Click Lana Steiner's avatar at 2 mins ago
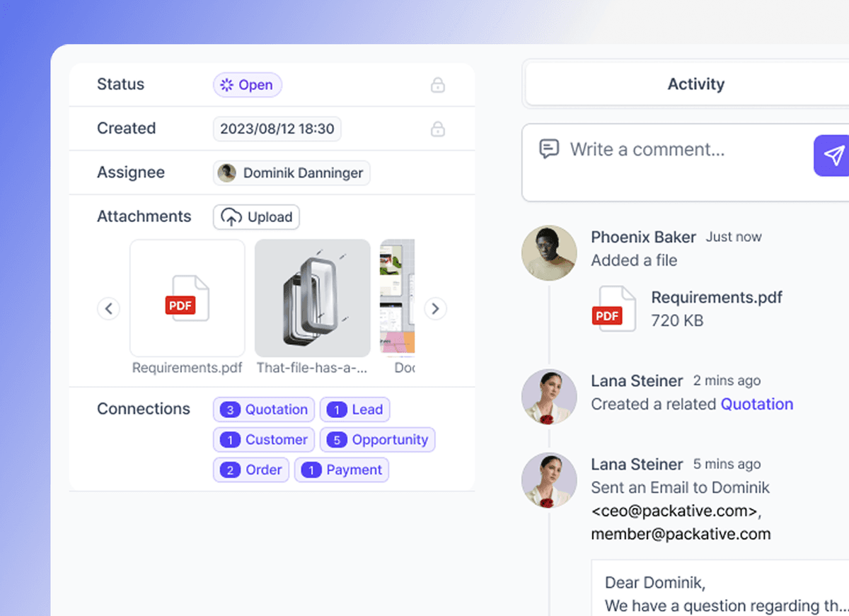This screenshot has width=849, height=616. [x=549, y=396]
